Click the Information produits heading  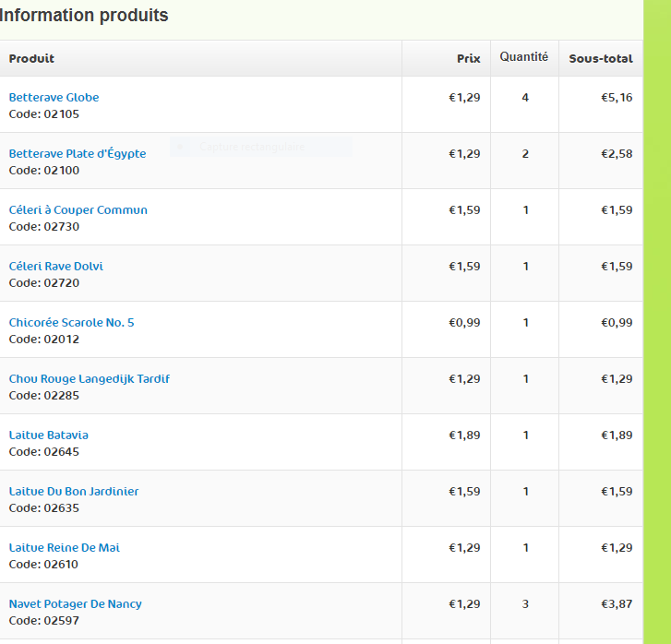coord(84,16)
